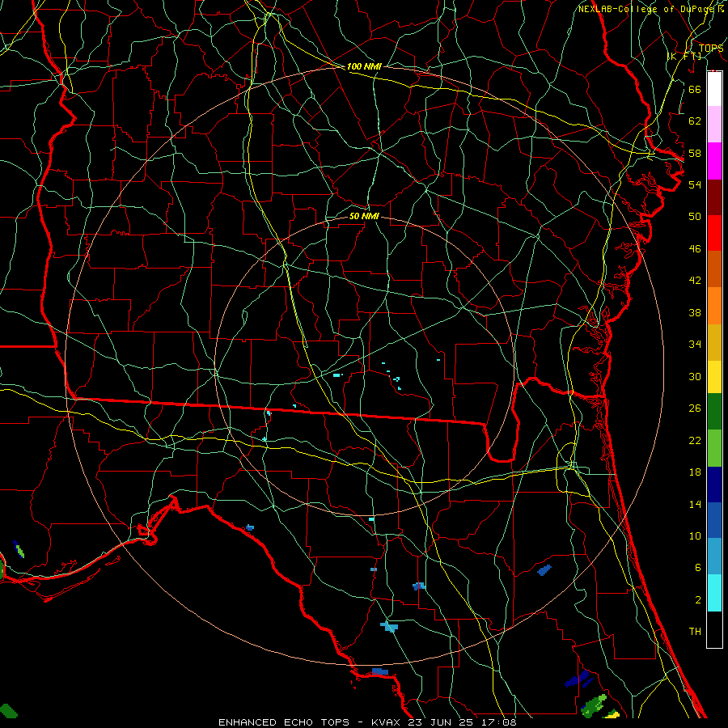Select the 58 legend value

[x=695, y=153]
